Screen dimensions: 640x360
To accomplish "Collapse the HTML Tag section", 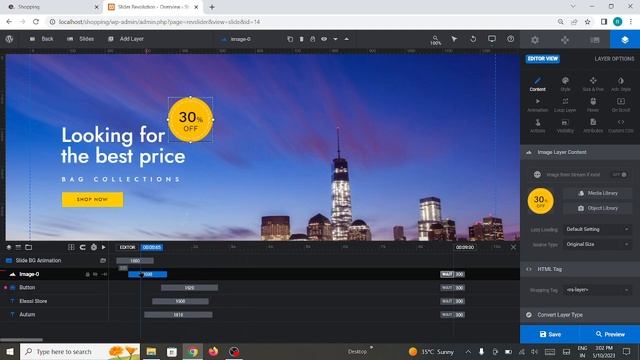I will pyautogui.click(x=580, y=269).
